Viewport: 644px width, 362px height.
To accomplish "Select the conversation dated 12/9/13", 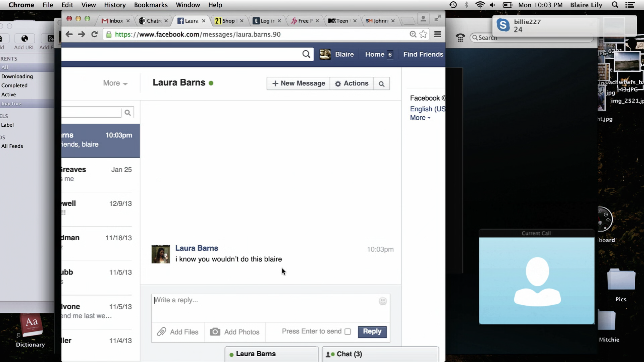I will coord(100,208).
